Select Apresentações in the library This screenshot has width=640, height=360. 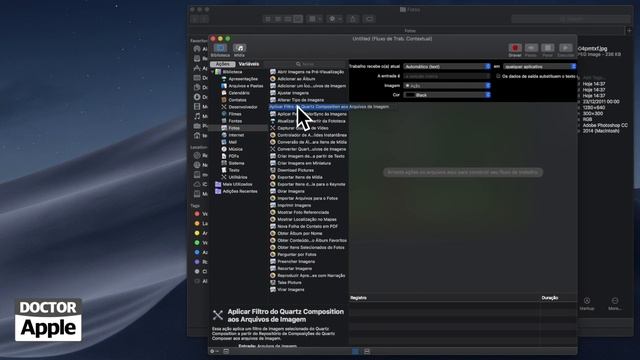(243, 79)
